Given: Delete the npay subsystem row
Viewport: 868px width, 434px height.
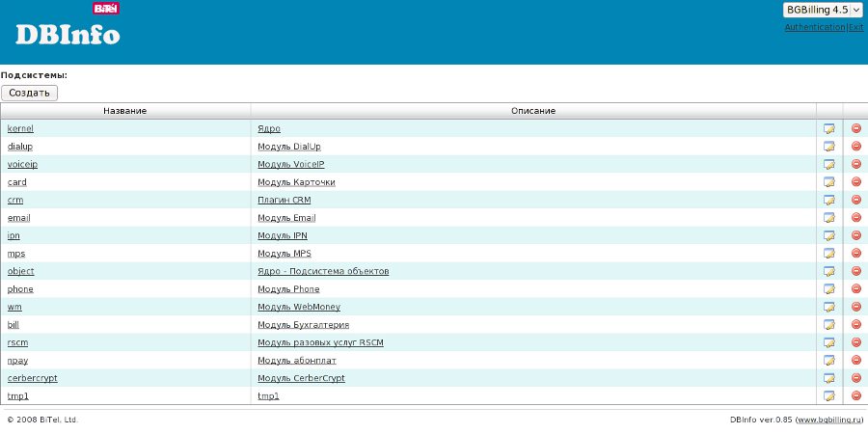Looking at the screenshot, I should pyautogui.click(x=856, y=360).
